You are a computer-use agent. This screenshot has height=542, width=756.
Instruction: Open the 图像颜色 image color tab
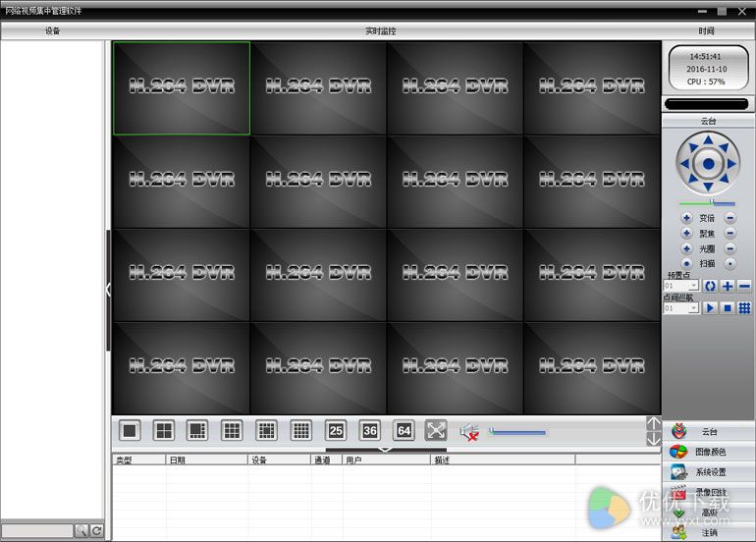pyautogui.click(x=709, y=452)
